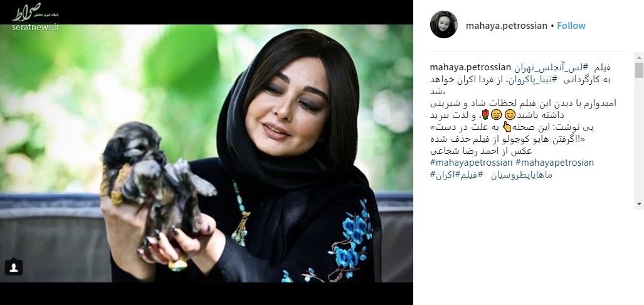This screenshot has width=644, height=305.
Task: Open the #لس_آنجلس_تهران hashtag
Action: pyautogui.click(x=551, y=67)
